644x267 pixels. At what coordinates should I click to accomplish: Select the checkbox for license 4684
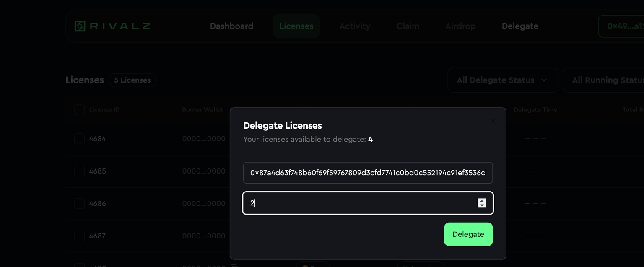click(79, 139)
